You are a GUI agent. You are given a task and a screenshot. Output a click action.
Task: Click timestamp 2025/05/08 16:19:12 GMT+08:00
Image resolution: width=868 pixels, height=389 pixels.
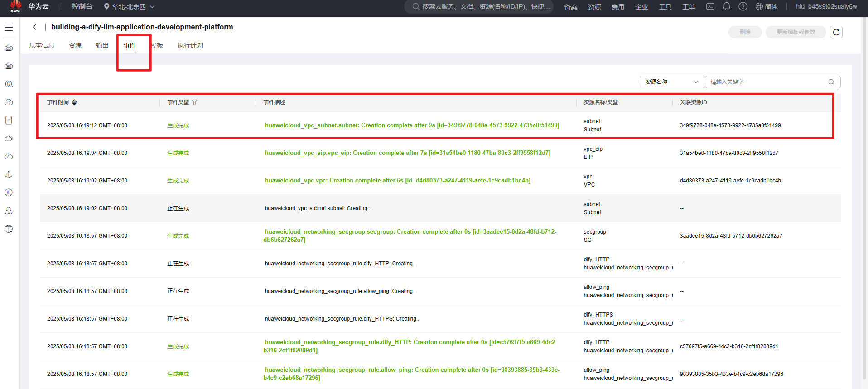point(87,125)
